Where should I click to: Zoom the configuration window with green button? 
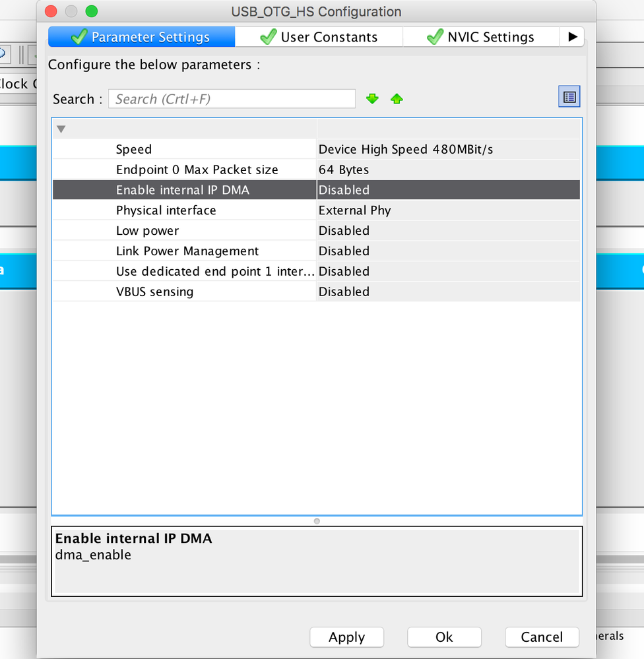tap(92, 11)
